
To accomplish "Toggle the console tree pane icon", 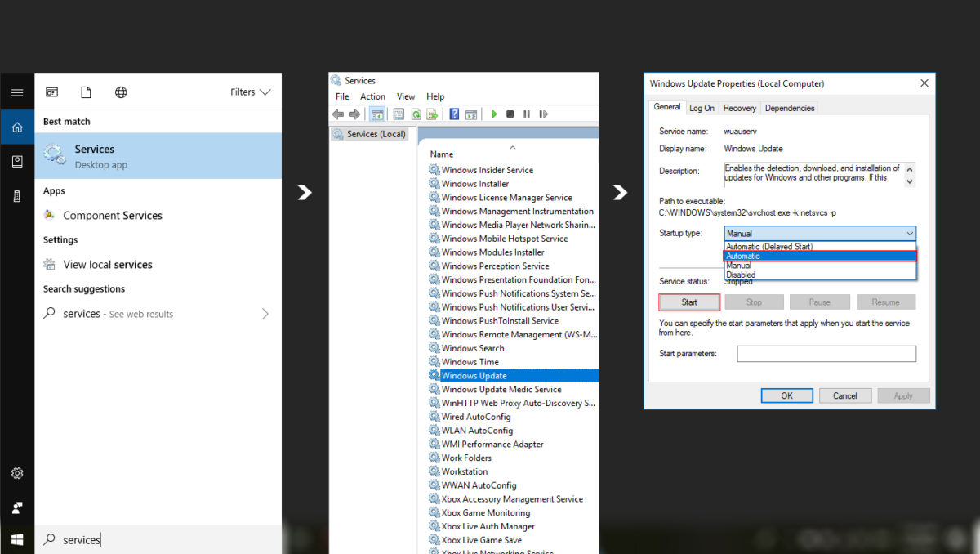I will point(377,114).
